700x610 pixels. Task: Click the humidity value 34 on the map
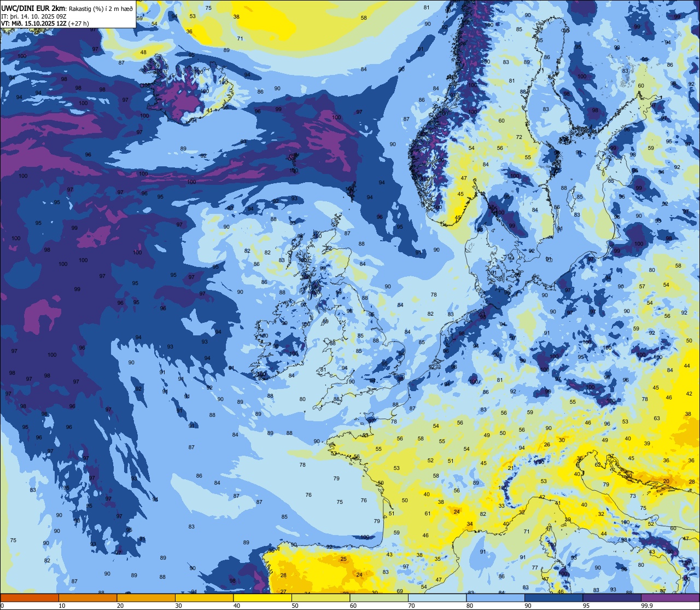[469, 524]
